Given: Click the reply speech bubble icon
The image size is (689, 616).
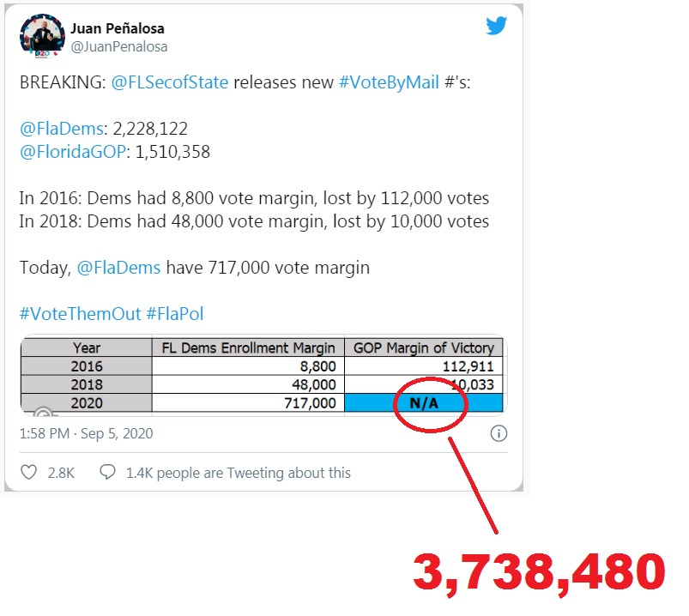Looking at the screenshot, I should 107,472.
